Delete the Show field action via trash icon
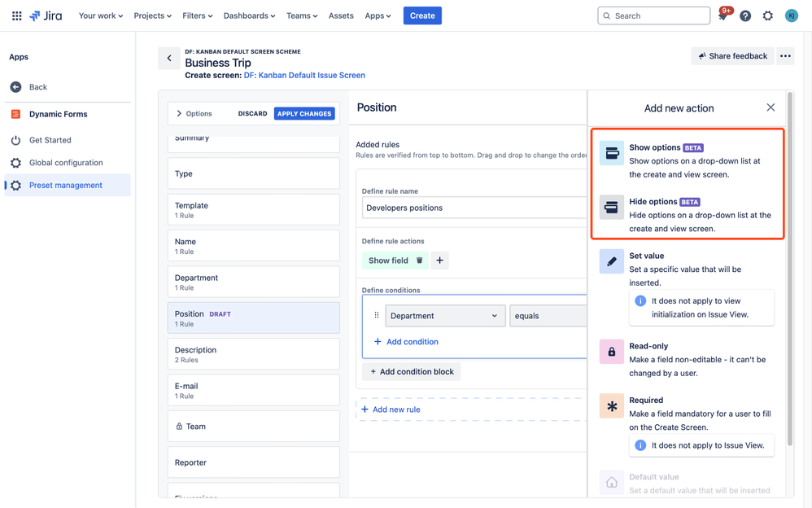This screenshot has height=508, width=812. tap(420, 261)
